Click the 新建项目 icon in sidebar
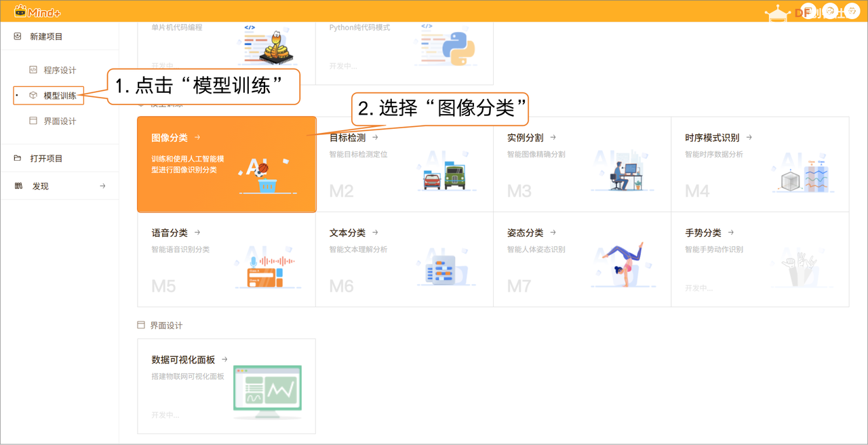Image resolution: width=868 pixels, height=445 pixels. tap(18, 37)
